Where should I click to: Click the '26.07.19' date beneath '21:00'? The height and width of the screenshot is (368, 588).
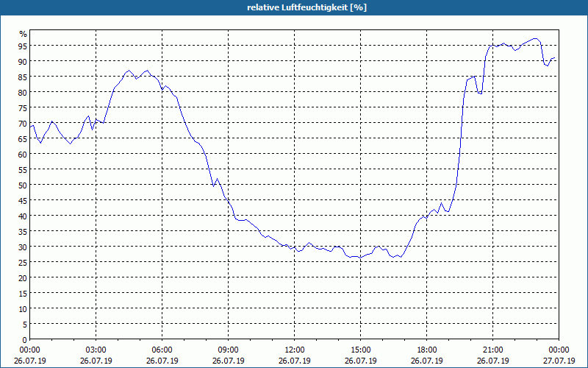492,361
